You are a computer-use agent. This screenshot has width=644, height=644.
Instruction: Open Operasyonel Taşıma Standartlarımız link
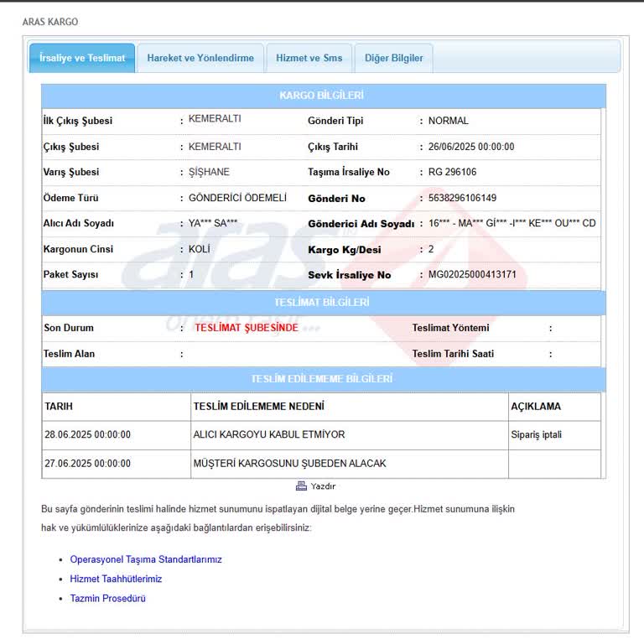click(x=146, y=559)
